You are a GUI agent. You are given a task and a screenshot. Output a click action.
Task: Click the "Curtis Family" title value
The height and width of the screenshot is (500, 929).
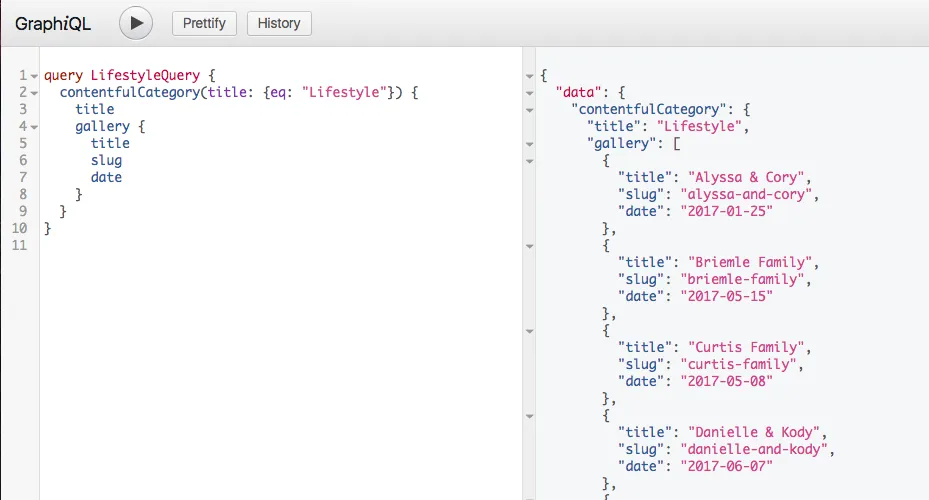(x=746, y=347)
